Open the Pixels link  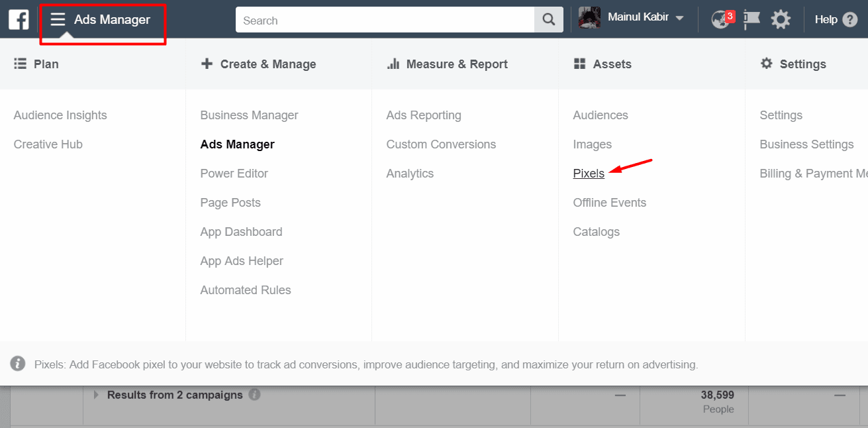coord(589,174)
